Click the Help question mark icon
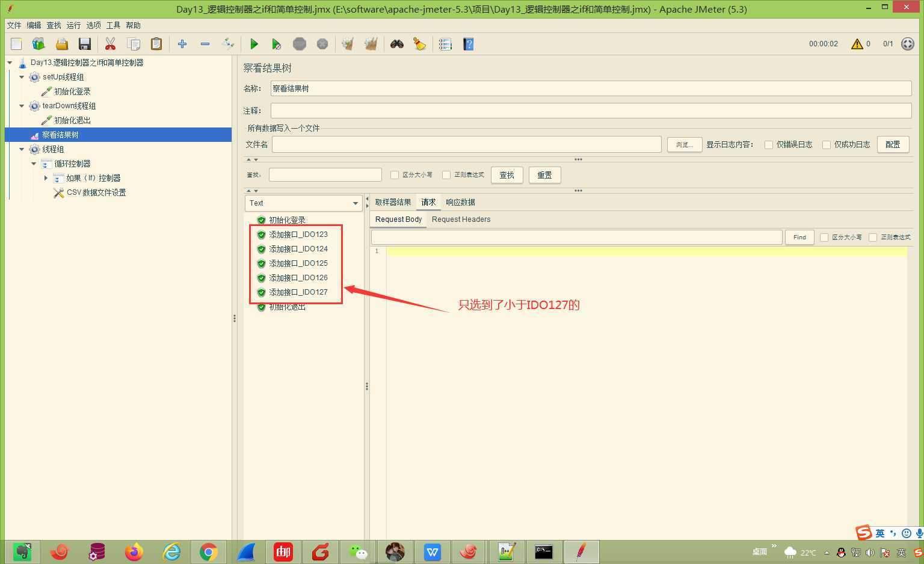This screenshot has width=924, height=564. coord(468,44)
